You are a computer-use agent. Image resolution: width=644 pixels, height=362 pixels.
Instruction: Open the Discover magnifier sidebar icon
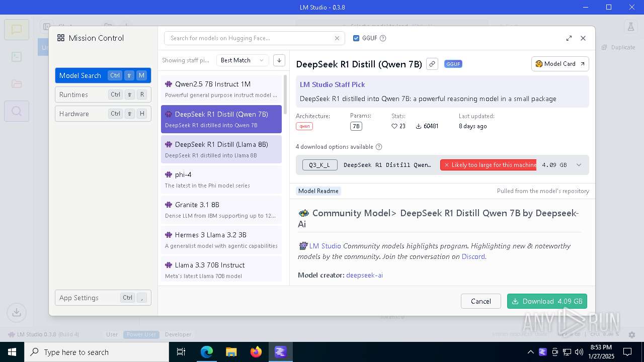[x=17, y=111]
